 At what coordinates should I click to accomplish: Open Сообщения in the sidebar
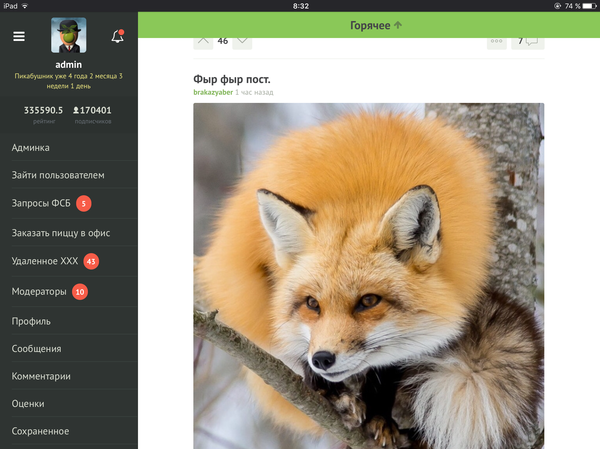[x=36, y=349]
